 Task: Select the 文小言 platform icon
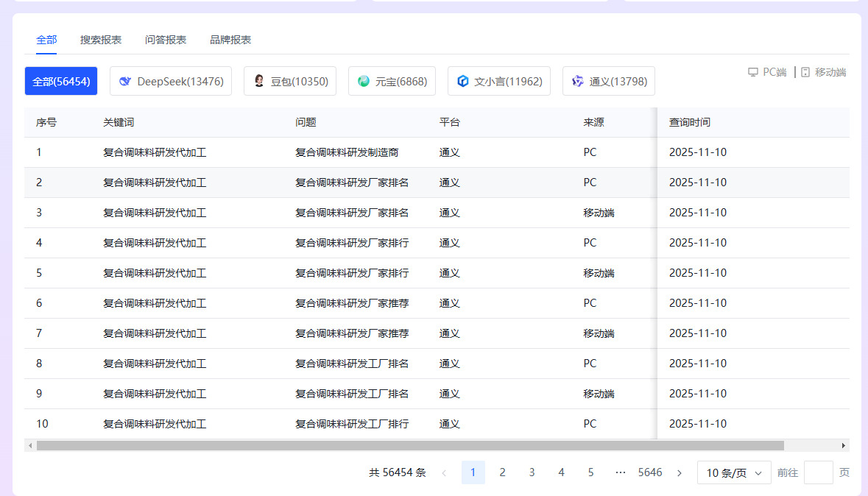coord(463,81)
